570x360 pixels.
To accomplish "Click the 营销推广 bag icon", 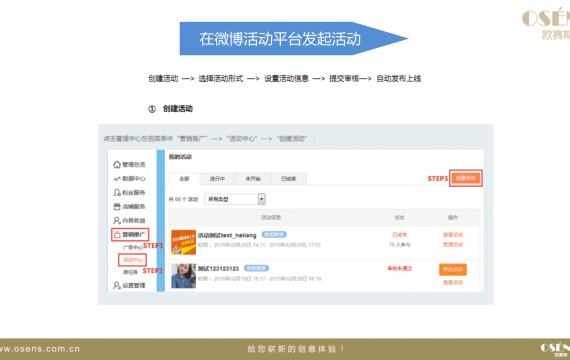I will point(117,235).
